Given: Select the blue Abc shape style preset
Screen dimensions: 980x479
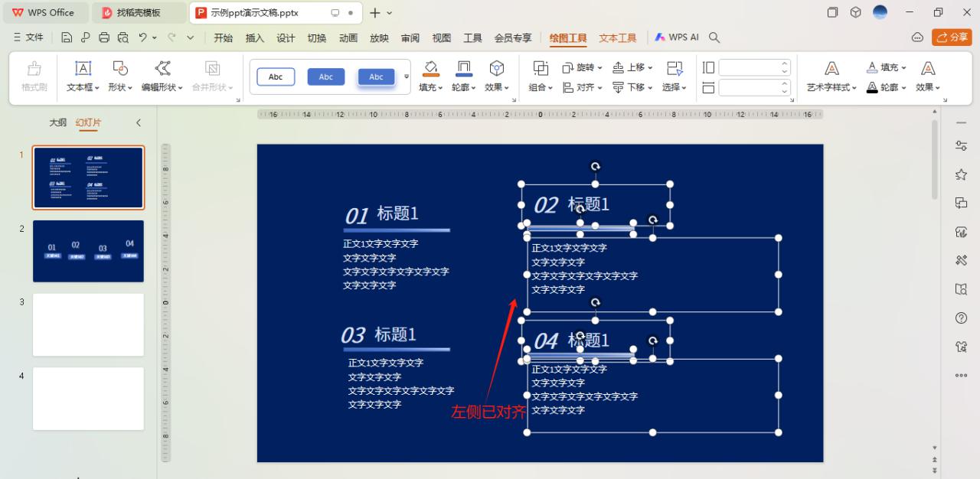Looking at the screenshot, I should [x=325, y=77].
